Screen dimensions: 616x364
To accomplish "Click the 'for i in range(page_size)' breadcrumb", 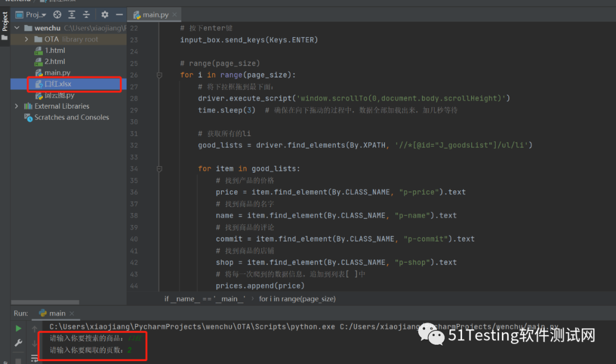I will 297,299.
